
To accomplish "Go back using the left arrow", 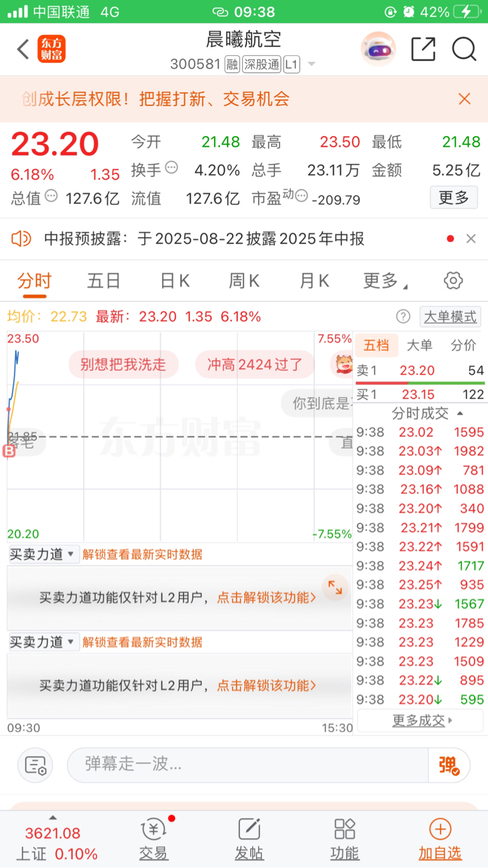I will coord(23,50).
